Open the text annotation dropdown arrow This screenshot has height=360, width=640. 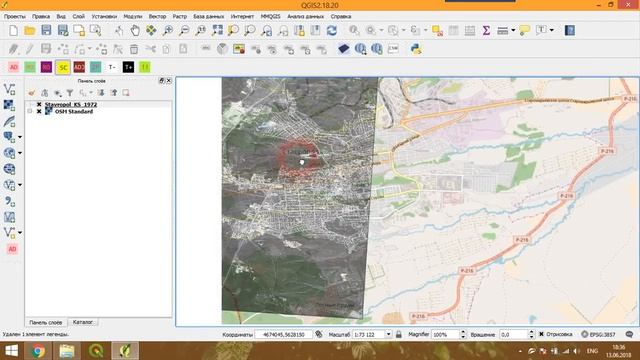coord(551,31)
